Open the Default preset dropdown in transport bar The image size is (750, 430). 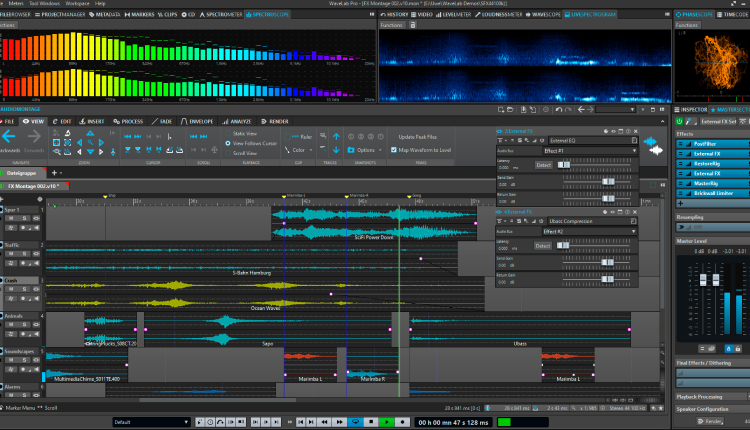pos(151,422)
